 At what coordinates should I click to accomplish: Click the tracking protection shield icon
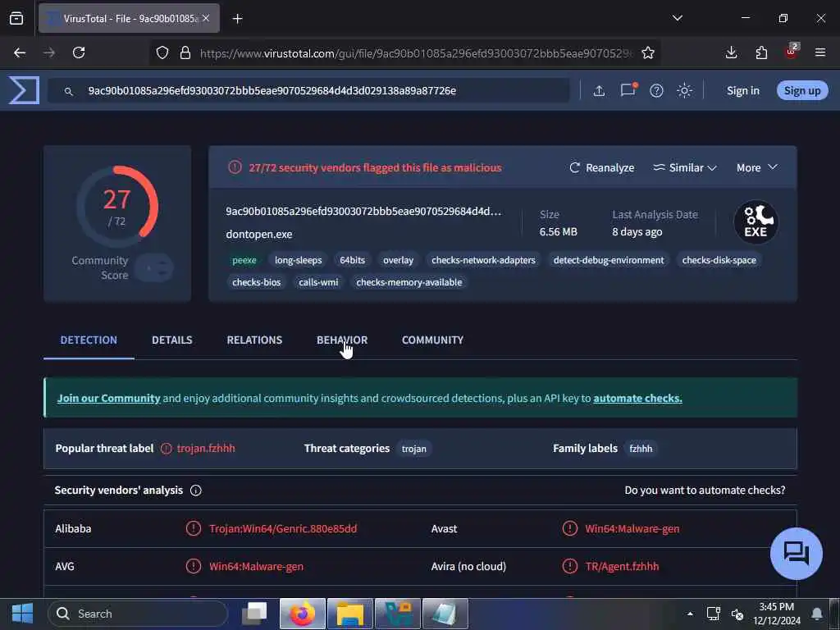click(x=162, y=52)
